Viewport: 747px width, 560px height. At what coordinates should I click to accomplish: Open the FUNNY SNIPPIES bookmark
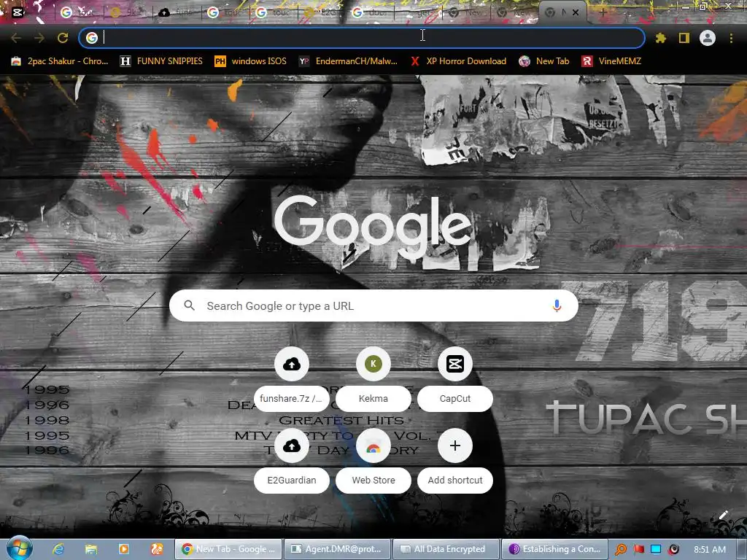click(x=161, y=61)
